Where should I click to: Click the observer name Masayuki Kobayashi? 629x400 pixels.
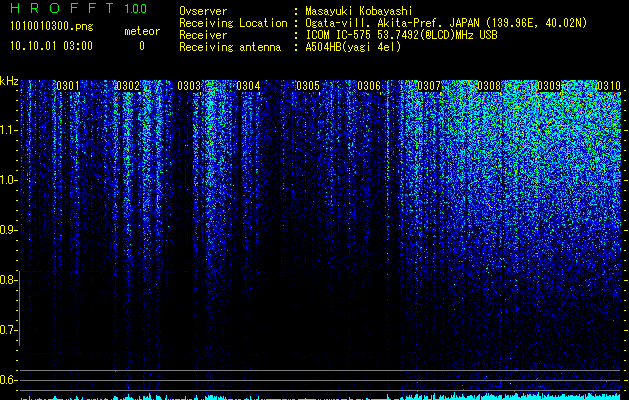359,11
